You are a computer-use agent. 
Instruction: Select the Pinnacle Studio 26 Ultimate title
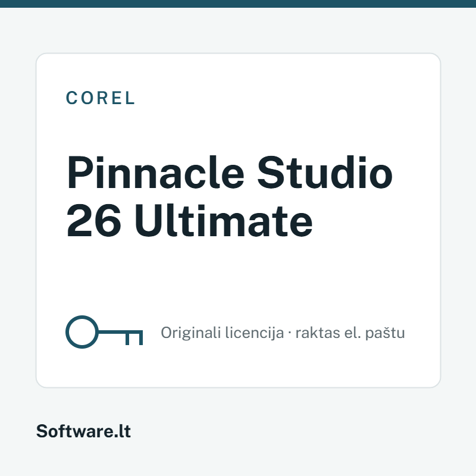[x=229, y=196]
